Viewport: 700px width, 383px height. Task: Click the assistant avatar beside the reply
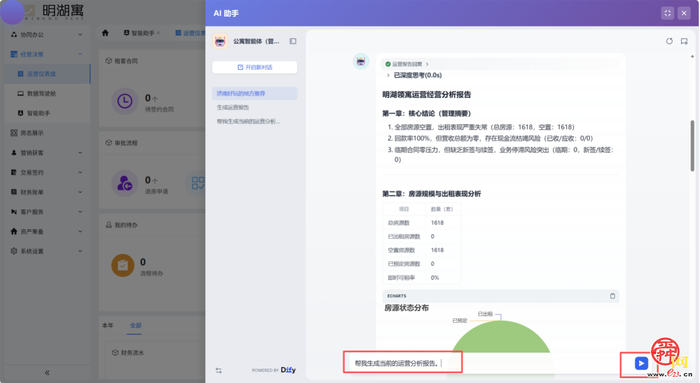(361, 61)
